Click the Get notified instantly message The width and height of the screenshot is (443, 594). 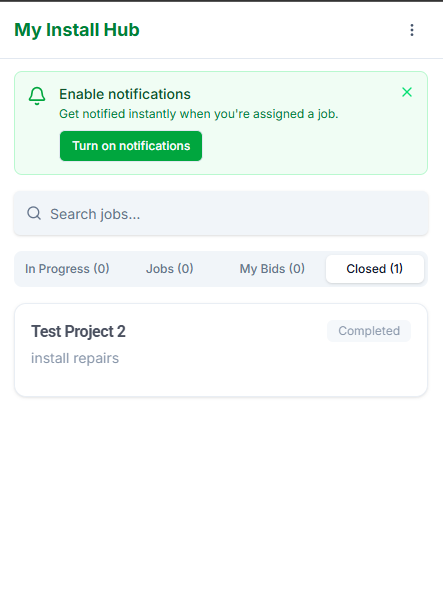pos(199,114)
